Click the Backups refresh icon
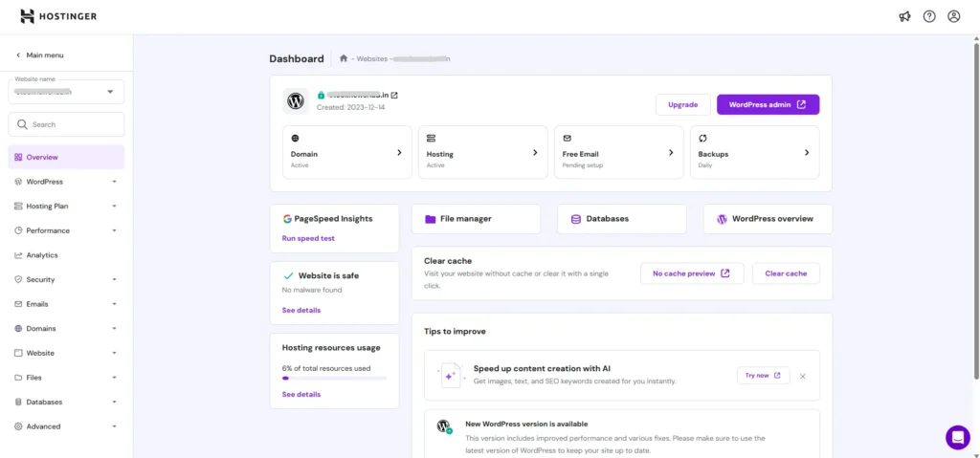This screenshot has width=980, height=458. point(702,138)
